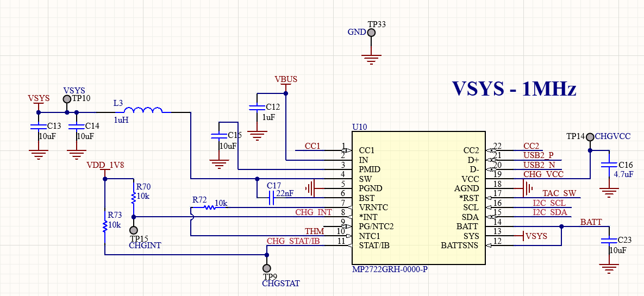Select the I2C_SCL net label
The height and width of the screenshot is (296, 644).
click(x=549, y=203)
